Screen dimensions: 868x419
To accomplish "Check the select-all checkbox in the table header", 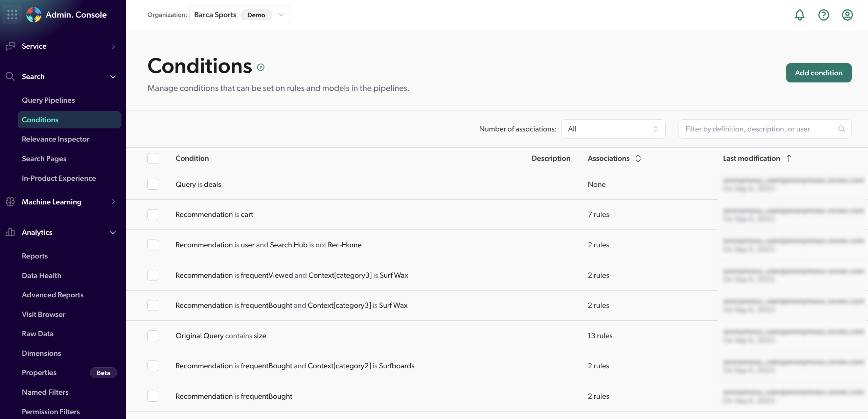I will click(153, 158).
